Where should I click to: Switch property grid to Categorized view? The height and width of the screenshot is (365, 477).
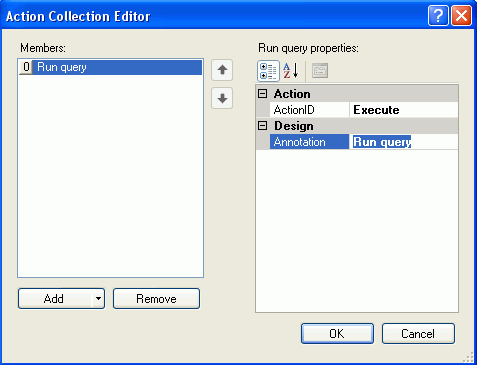click(268, 71)
